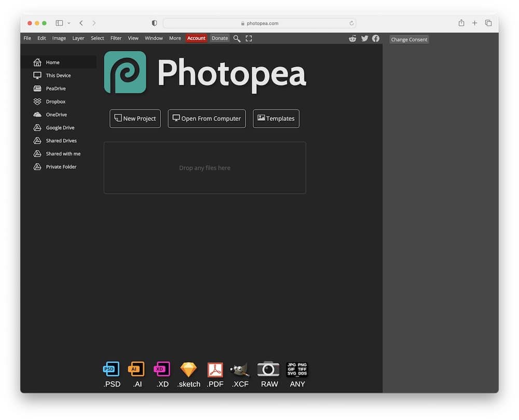Toggle Safari sidebar icon

(59, 23)
